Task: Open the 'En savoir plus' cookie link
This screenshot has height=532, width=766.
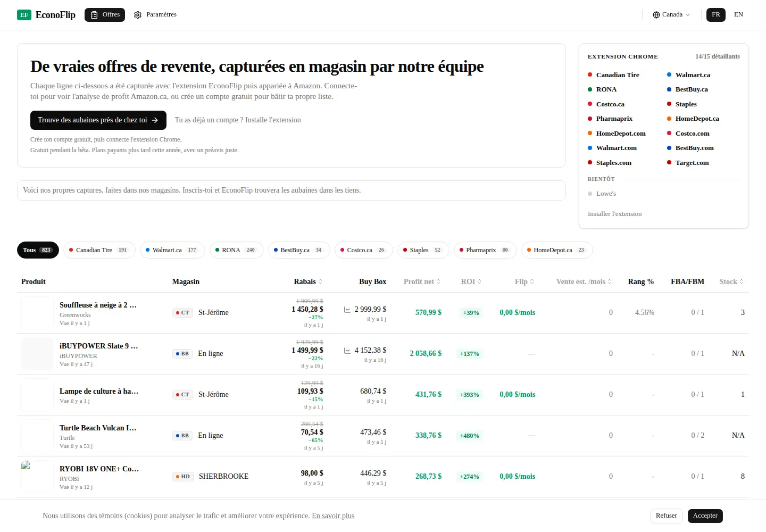Action: click(x=333, y=516)
